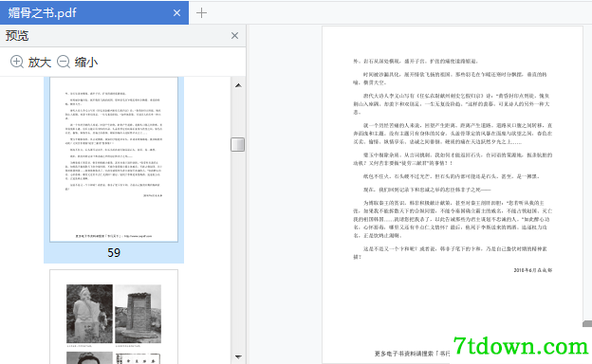Image resolution: width=592 pixels, height=364 pixels.
Task: Click the thumbnail scrollbar down arrow
Action: tap(238, 356)
